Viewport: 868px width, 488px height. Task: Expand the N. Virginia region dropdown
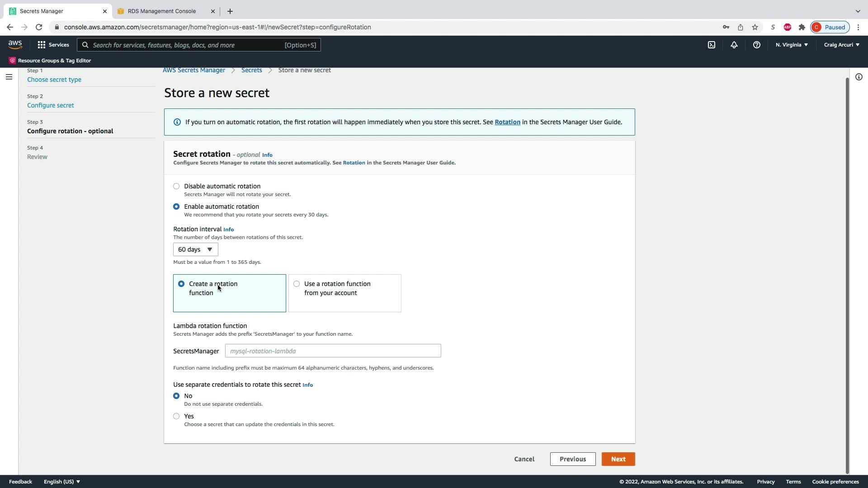[x=792, y=45]
